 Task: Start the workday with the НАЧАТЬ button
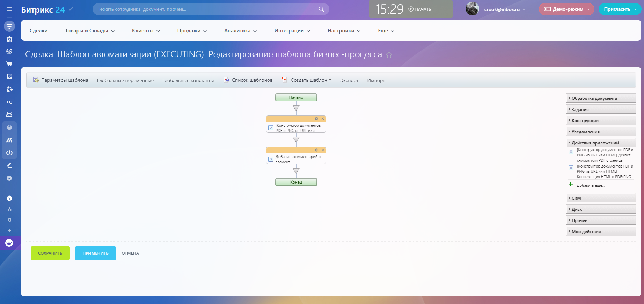[x=420, y=9]
